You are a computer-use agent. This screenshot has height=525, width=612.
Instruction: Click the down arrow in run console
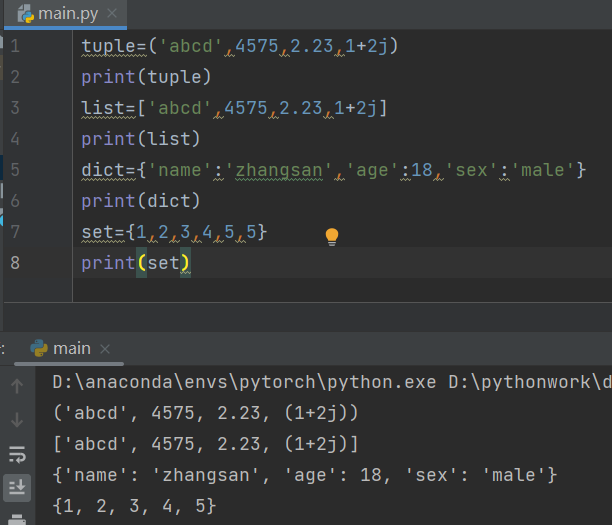tap(17, 420)
